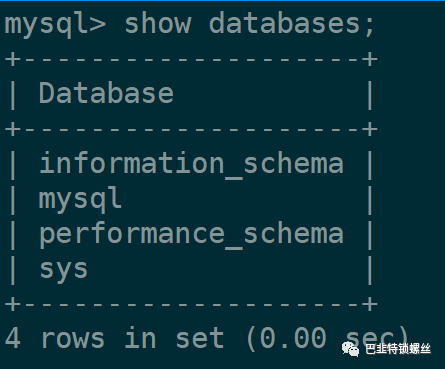Click the bottom table border line

pyautogui.click(x=191, y=304)
